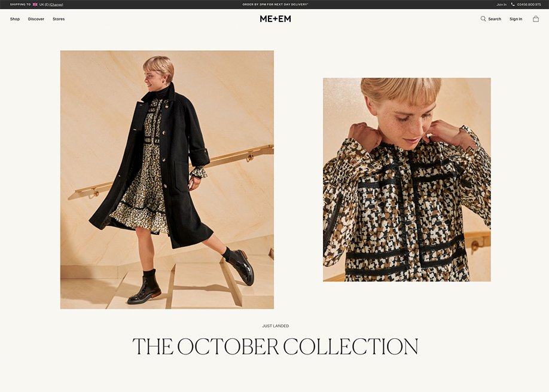Go to the ME+EM logo homepage
549x392 pixels.
pyautogui.click(x=275, y=19)
